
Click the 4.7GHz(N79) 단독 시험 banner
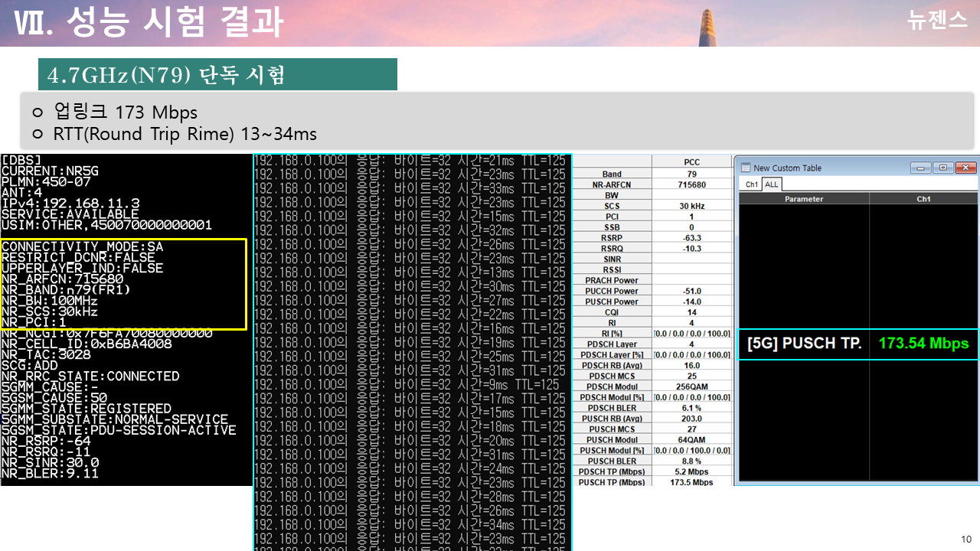[217, 74]
